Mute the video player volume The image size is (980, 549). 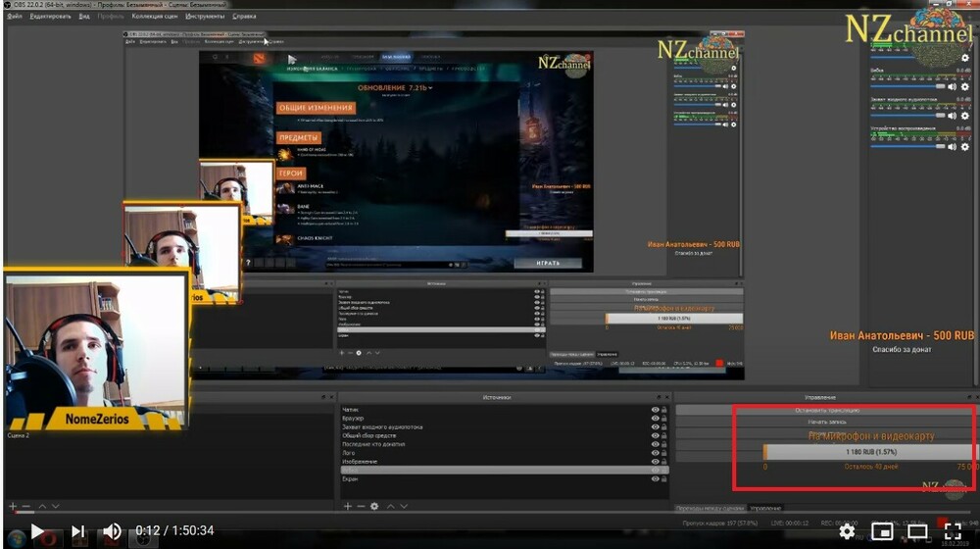pos(112,531)
